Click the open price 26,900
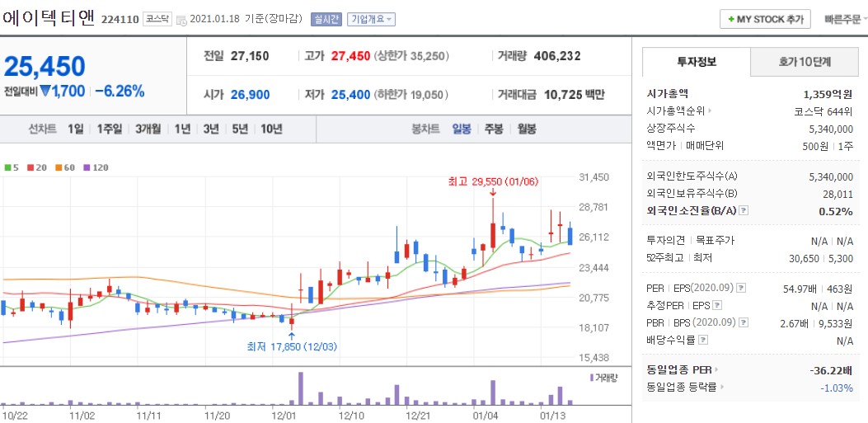Viewport: 868px width, 423px height. click(x=251, y=95)
